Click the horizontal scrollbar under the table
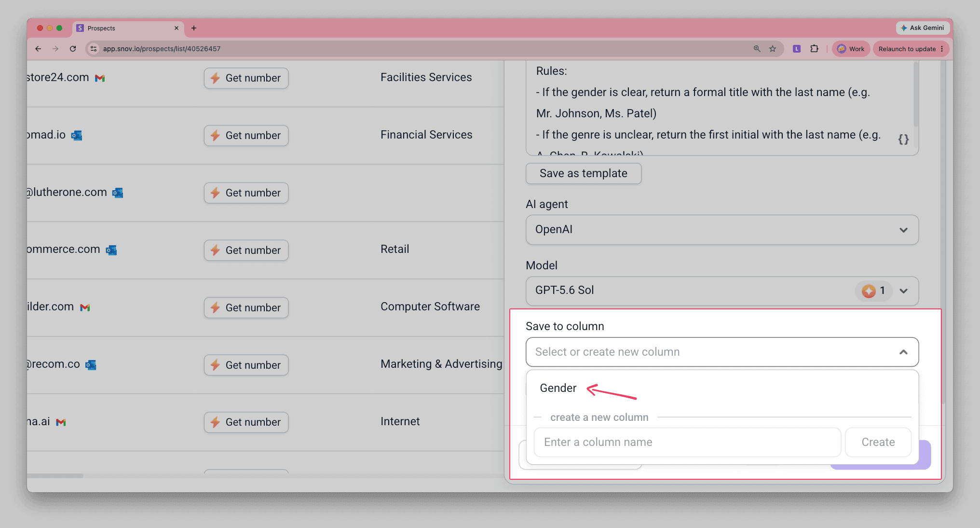 coord(55,476)
